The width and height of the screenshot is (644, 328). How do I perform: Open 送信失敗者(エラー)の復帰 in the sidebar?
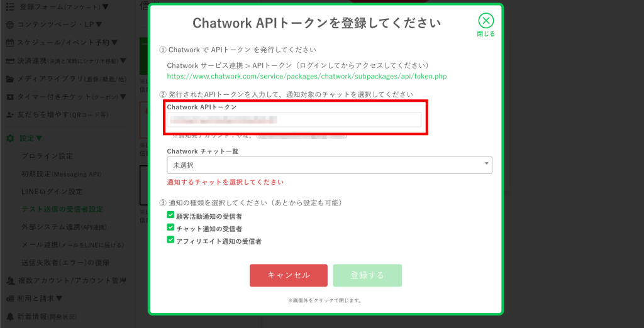click(x=65, y=262)
